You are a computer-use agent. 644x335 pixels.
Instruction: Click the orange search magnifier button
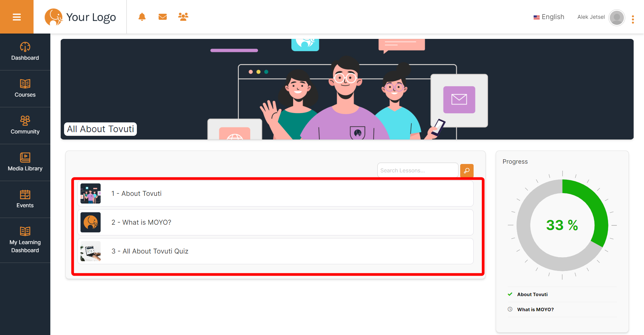point(467,170)
